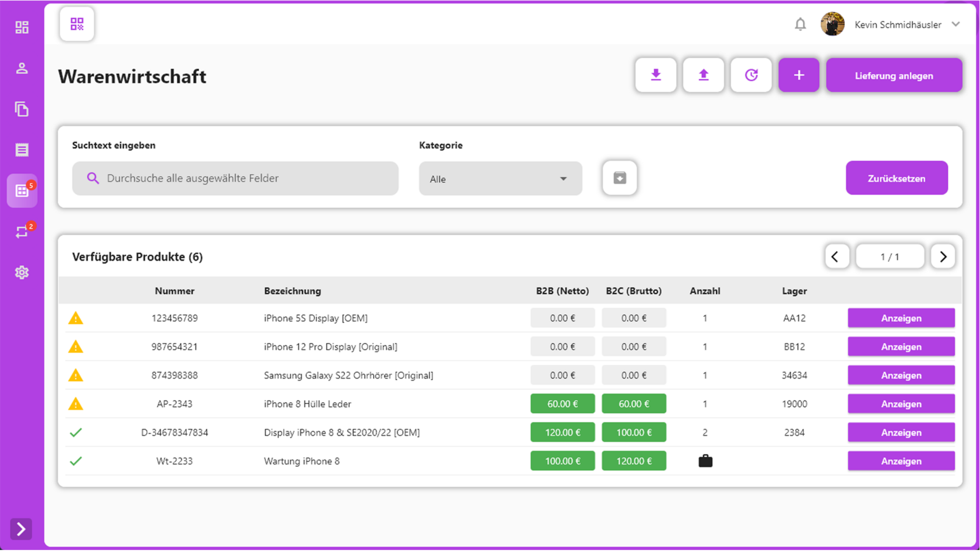Open settings gear in sidebar
980x551 pixels.
22,273
